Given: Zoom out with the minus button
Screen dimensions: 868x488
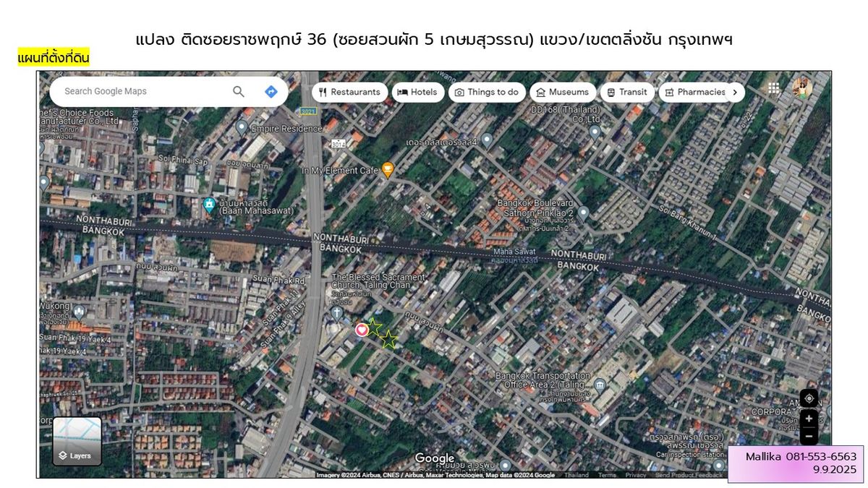Looking at the screenshot, I should click(x=809, y=436).
